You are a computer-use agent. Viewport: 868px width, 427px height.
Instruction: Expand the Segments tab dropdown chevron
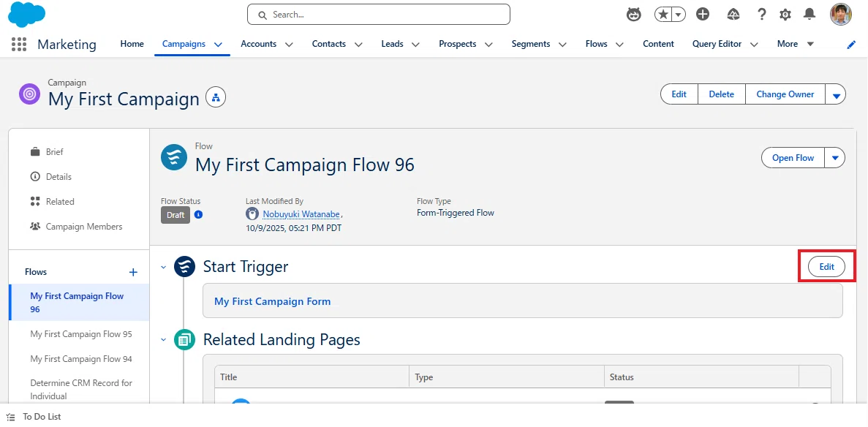562,45
